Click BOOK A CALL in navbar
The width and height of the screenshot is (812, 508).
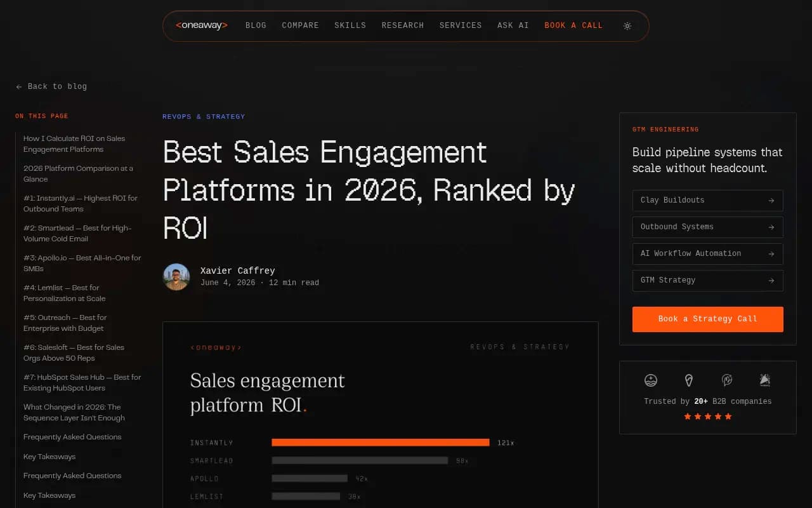pos(573,25)
